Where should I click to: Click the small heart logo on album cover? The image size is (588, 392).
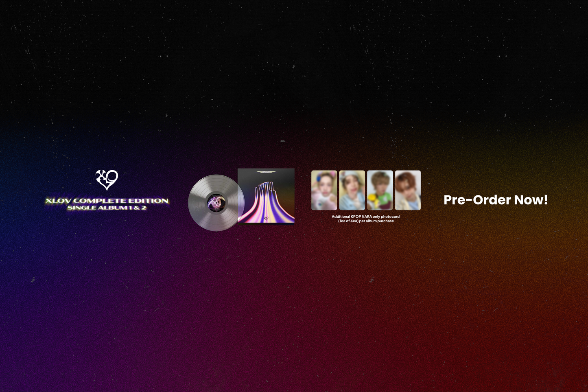coord(266,219)
